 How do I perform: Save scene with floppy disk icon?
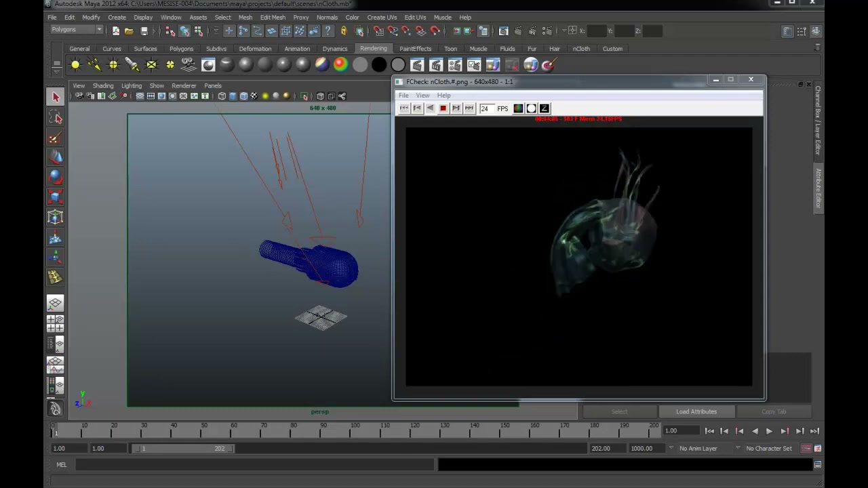144,30
